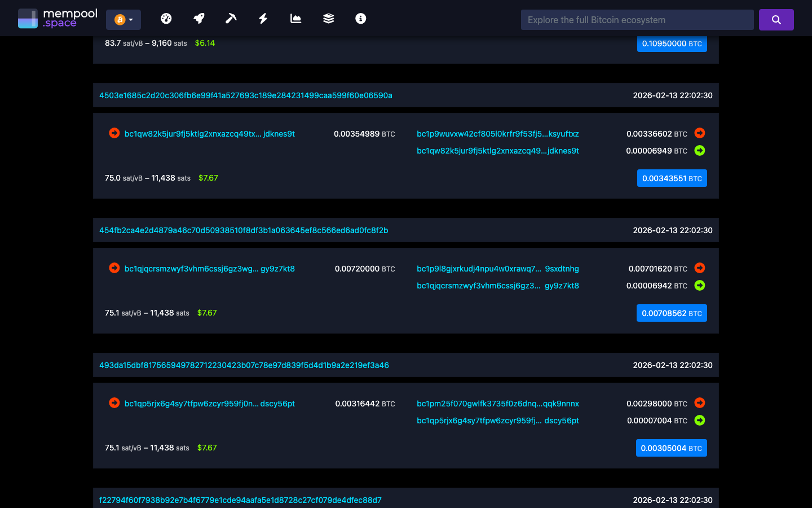Viewport: 812px width, 508px height.
Task: Open the Bitcoin network selector dropdown
Action: tap(123, 19)
